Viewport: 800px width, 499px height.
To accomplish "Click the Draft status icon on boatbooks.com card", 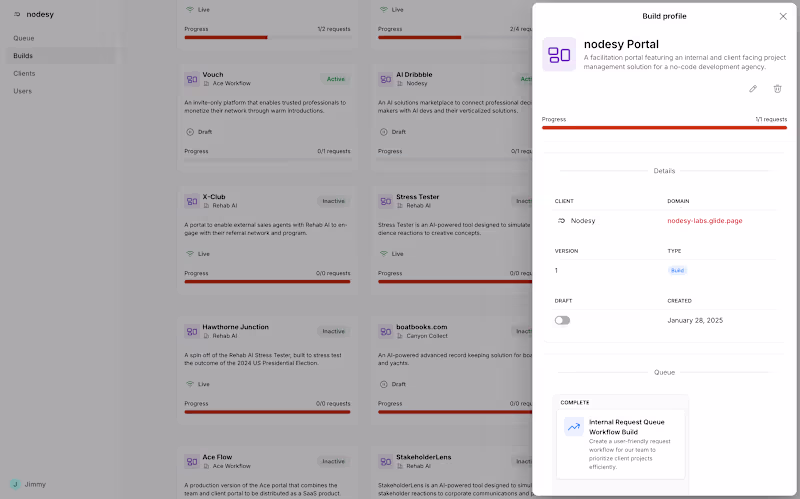I will pyautogui.click(x=384, y=384).
